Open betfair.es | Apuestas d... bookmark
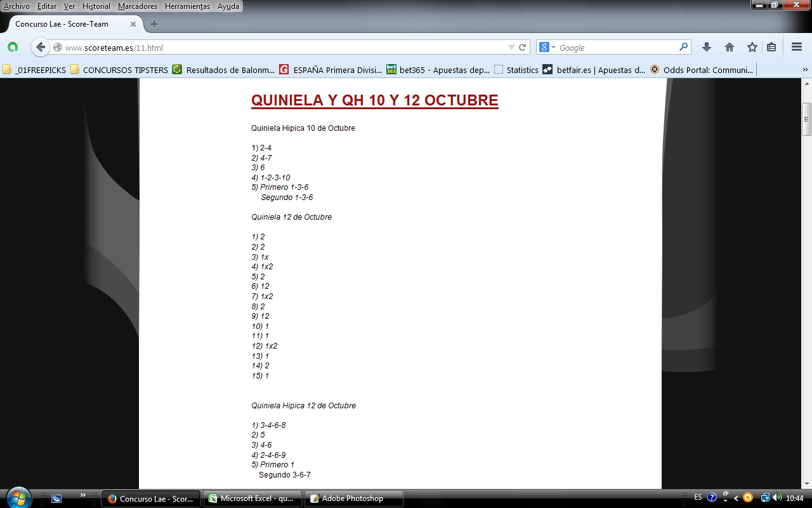Viewport: 812px width, 508px height. click(594, 70)
